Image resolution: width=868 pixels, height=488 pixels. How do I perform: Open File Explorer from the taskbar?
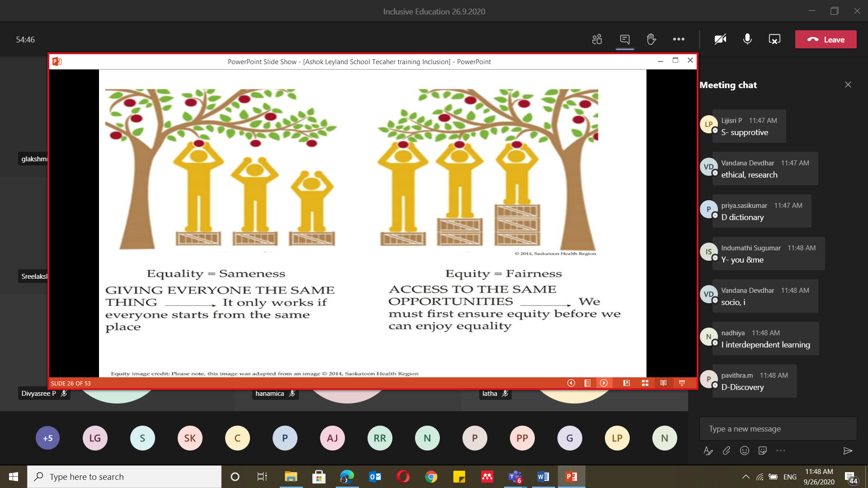pos(291,477)
